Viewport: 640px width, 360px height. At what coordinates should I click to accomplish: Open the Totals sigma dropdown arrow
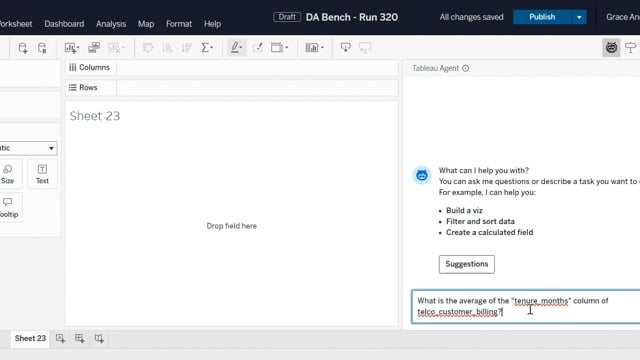click(x=212, y=47)
